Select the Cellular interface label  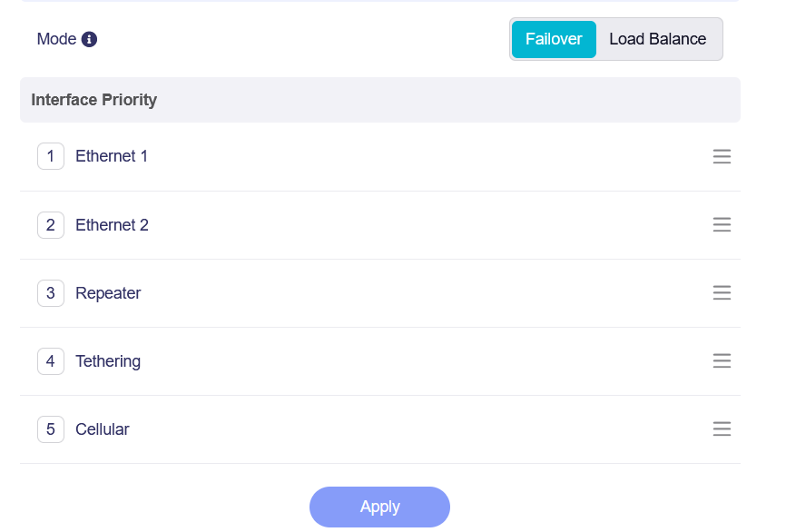[x=103, y=429]
